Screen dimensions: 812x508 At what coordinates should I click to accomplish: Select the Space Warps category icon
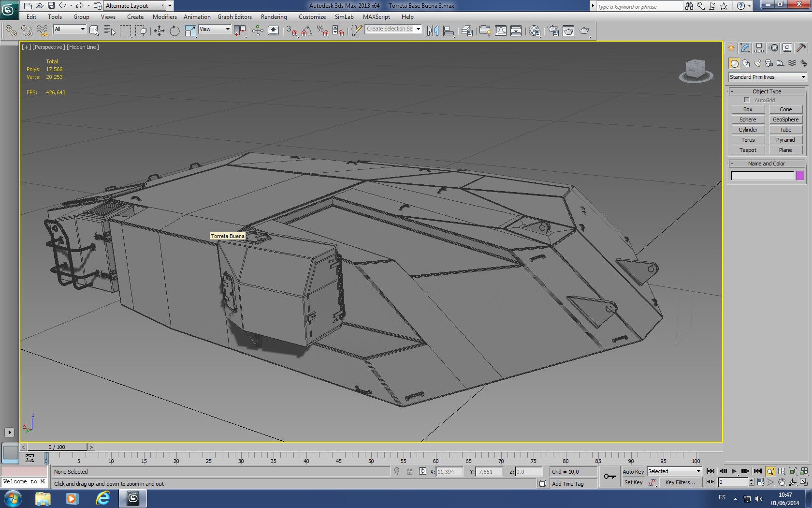coord(792,63)
